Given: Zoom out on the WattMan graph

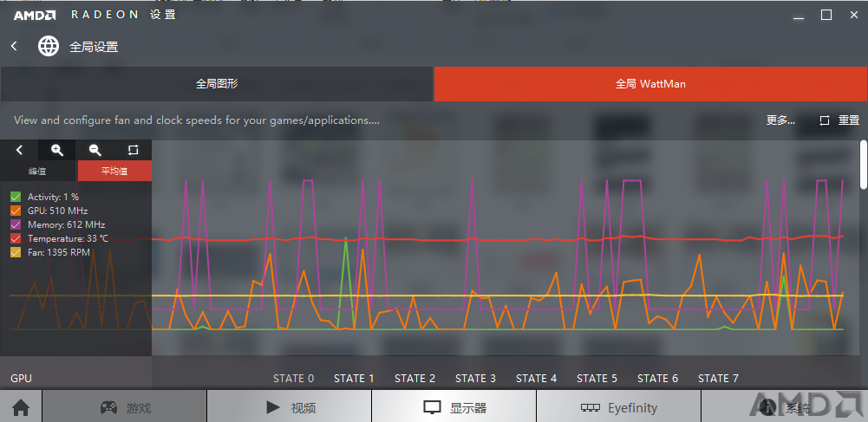Looking at the screenshot, I should [95, 150].
